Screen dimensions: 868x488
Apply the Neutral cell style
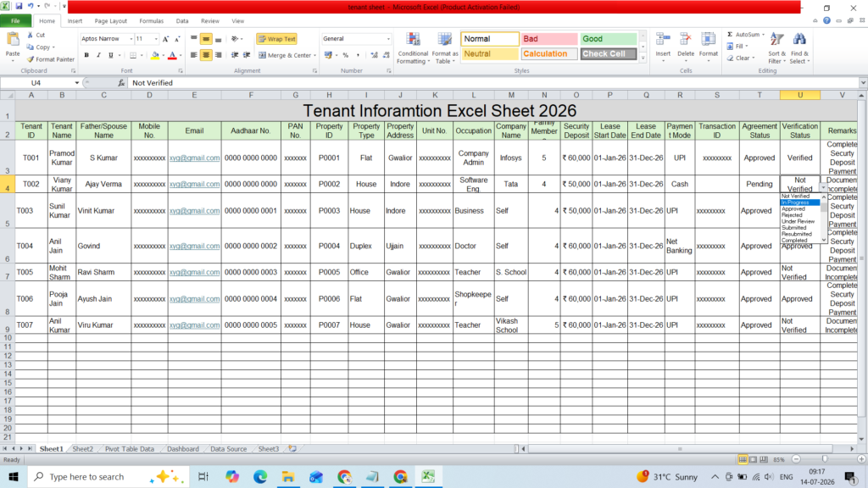pos(489,53)
